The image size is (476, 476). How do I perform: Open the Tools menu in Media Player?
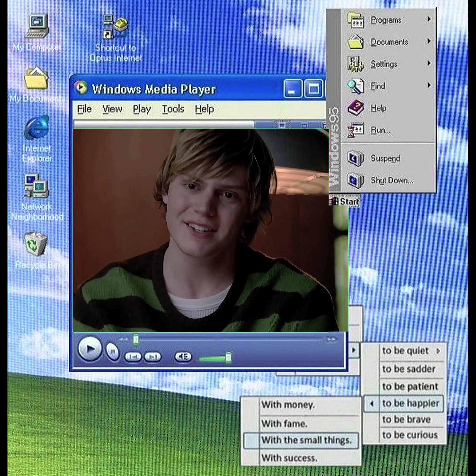(x=173, y=109)
